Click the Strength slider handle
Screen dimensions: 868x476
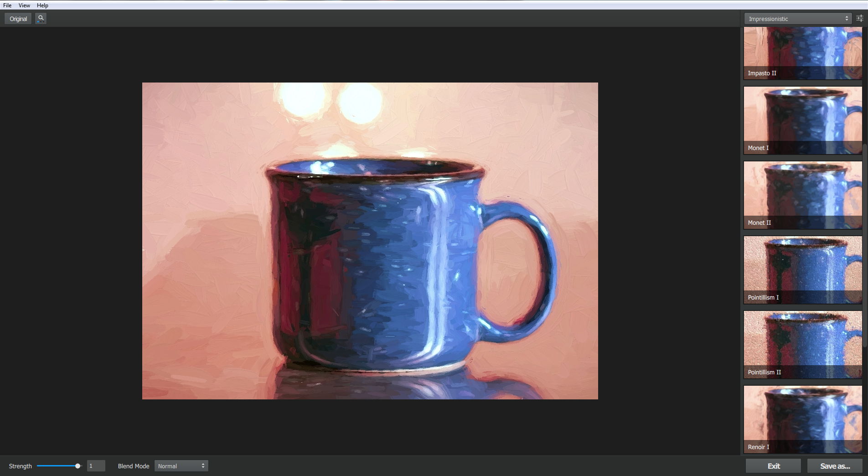click(77, 466)
